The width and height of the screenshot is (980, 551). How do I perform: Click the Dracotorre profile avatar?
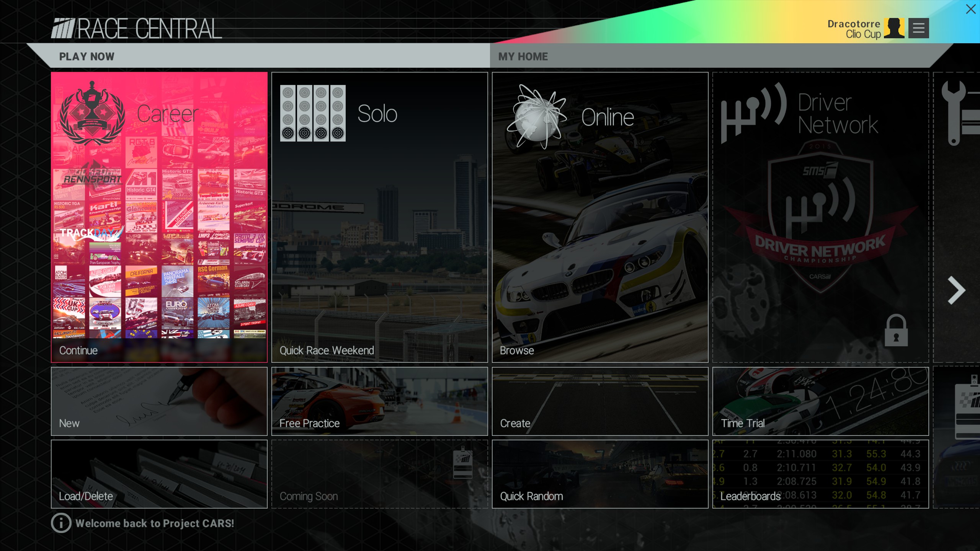pos(894,28)
